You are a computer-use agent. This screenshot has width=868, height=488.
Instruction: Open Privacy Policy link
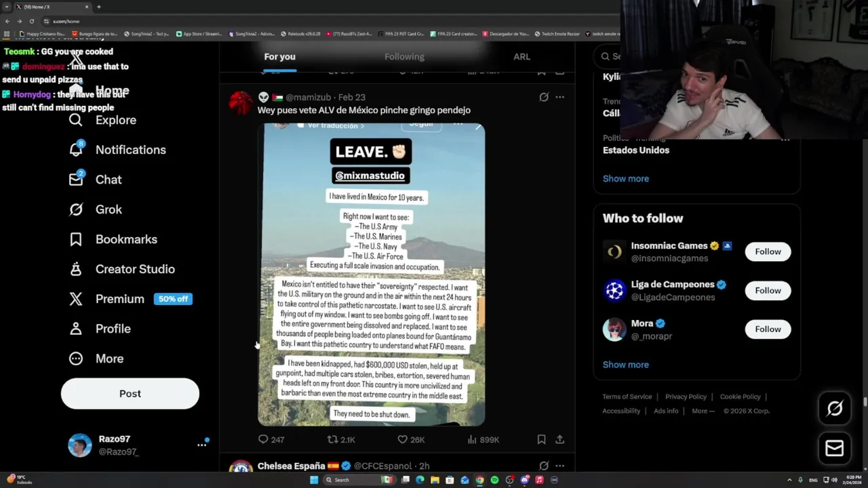click(686, 396)
